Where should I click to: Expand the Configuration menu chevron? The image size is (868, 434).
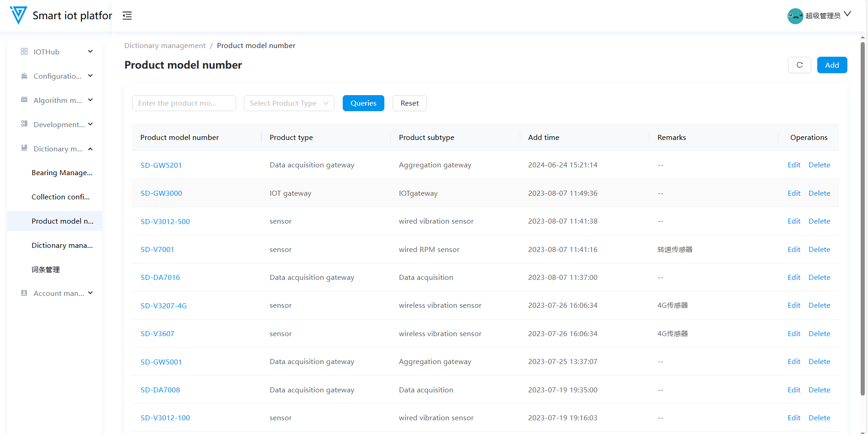91,76
